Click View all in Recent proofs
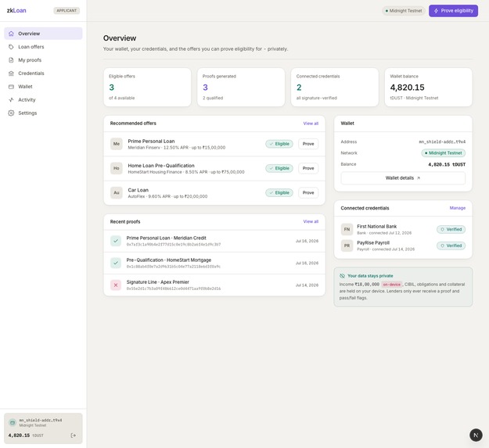Image resolution: width=489 pixels, height=448 pixels. [x=311, y=221]
